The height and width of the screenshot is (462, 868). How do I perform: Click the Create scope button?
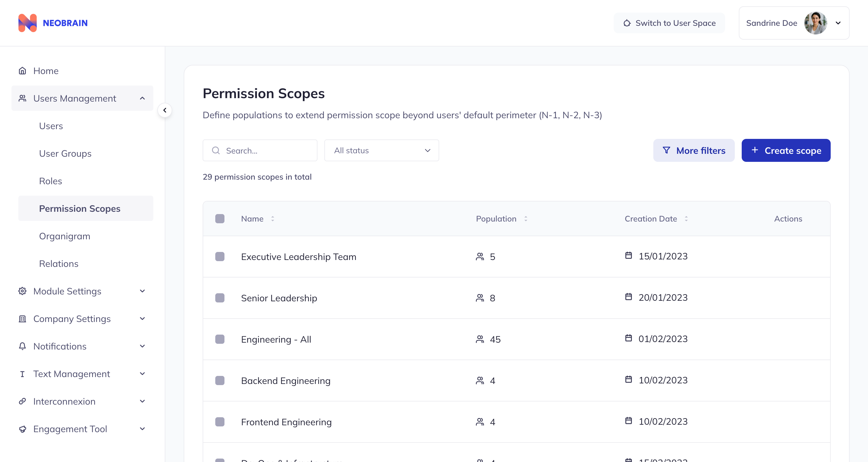(785, 150)
